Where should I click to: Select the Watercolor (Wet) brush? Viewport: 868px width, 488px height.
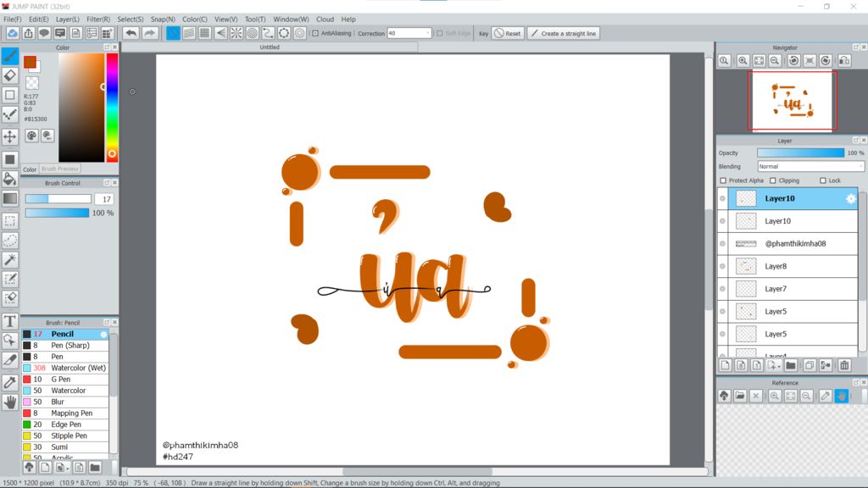(x=65, y=368)
